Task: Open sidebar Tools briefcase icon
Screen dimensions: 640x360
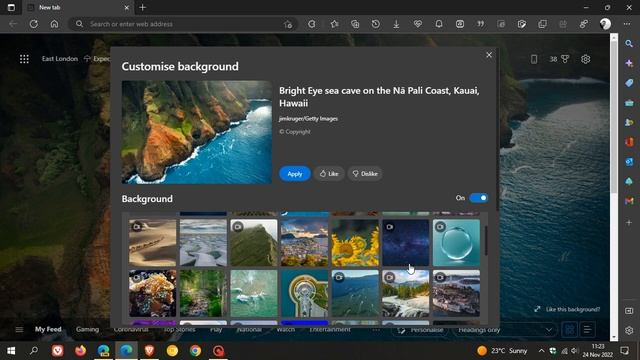Action: (x=629, y=103)
